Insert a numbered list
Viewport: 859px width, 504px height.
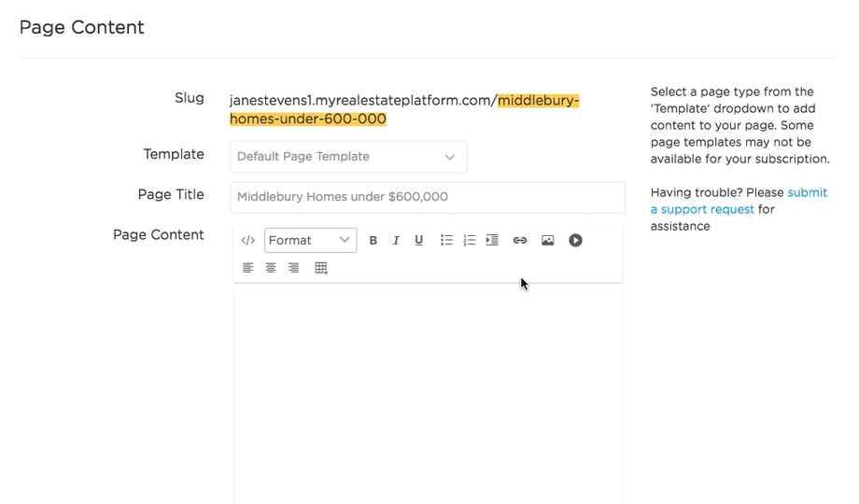470,241
